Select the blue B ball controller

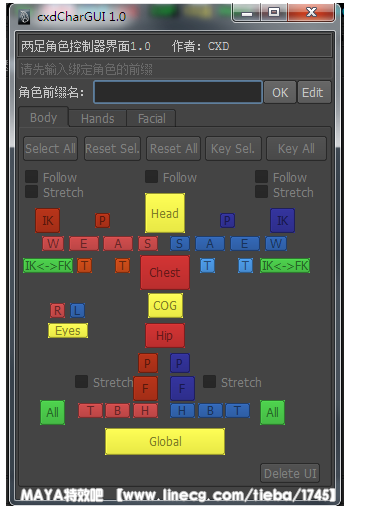tap(210, 410)
